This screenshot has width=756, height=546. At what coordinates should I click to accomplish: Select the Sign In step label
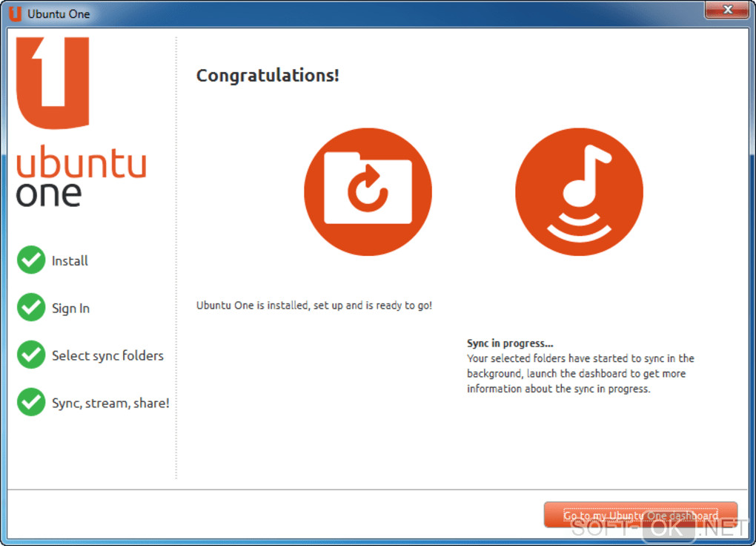pyautogui.click(x=71, y=308)
